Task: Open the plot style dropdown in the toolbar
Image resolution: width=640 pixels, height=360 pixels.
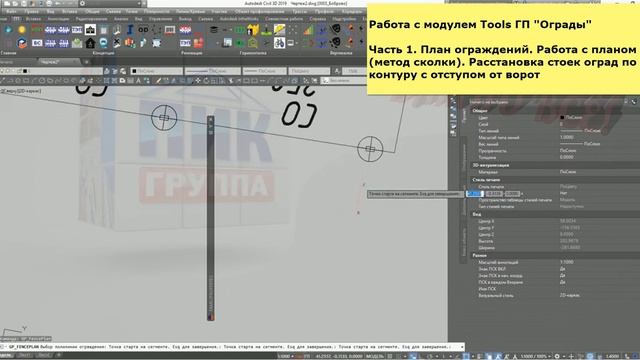Action: click(309, 71)
